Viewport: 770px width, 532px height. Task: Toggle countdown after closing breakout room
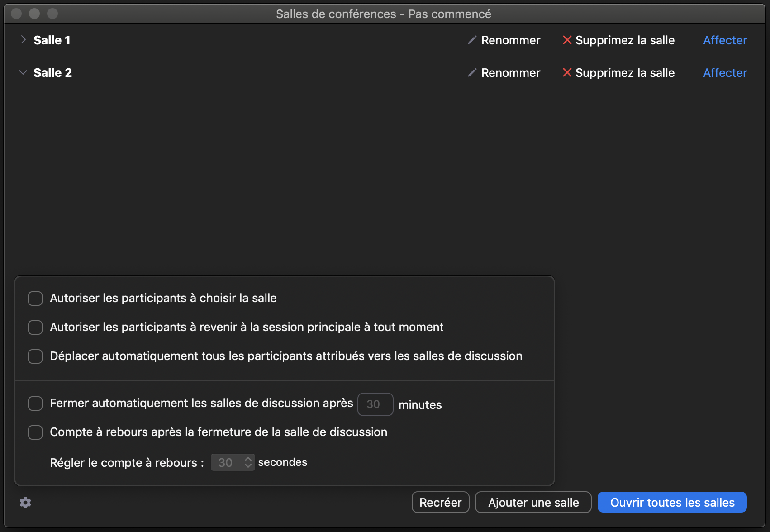tap(35, 432)
